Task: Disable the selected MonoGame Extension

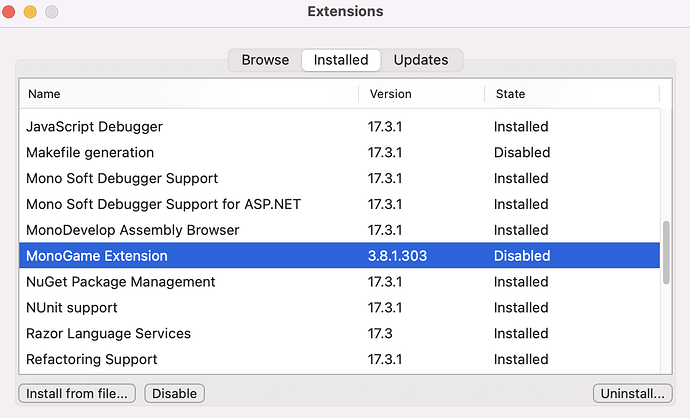Action: point(175,393)
